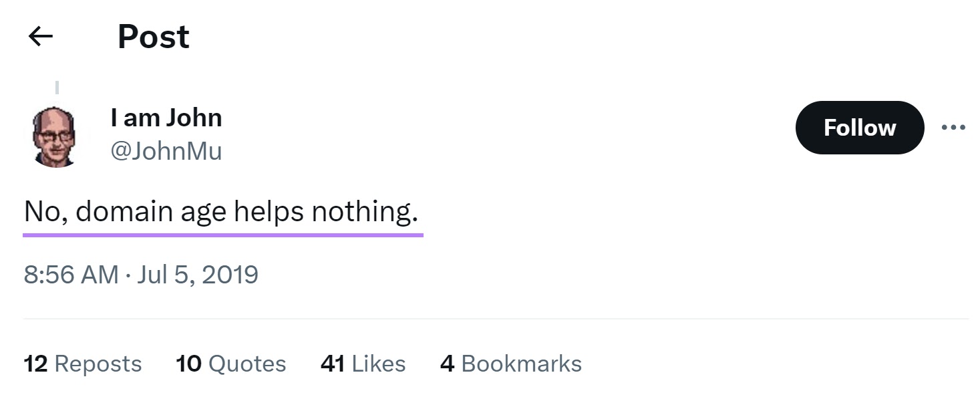This screenshot has width=980, height=399.
Task: Open post options via the dots icon
Action: pyautogui.click(x=954, y=127)
